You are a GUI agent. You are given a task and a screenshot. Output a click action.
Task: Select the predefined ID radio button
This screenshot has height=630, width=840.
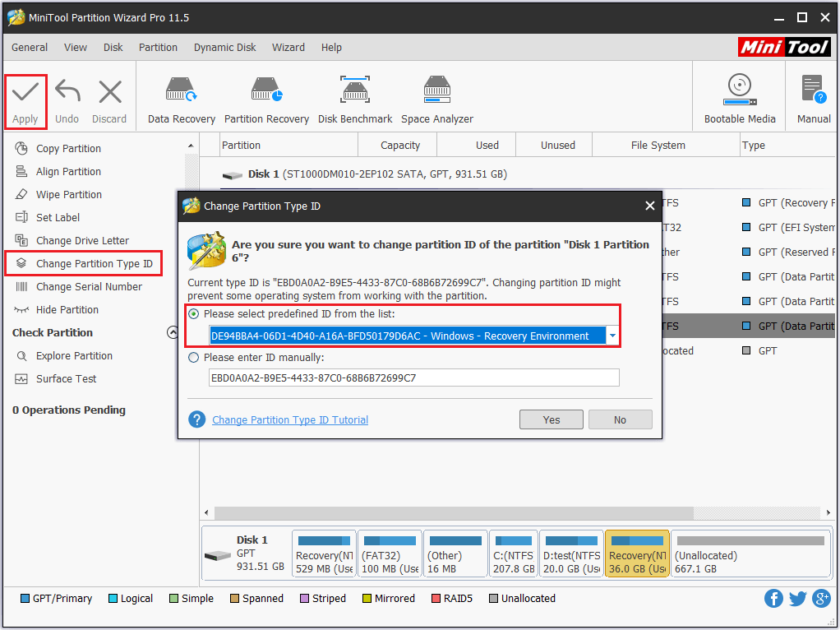tap(193, 313)
